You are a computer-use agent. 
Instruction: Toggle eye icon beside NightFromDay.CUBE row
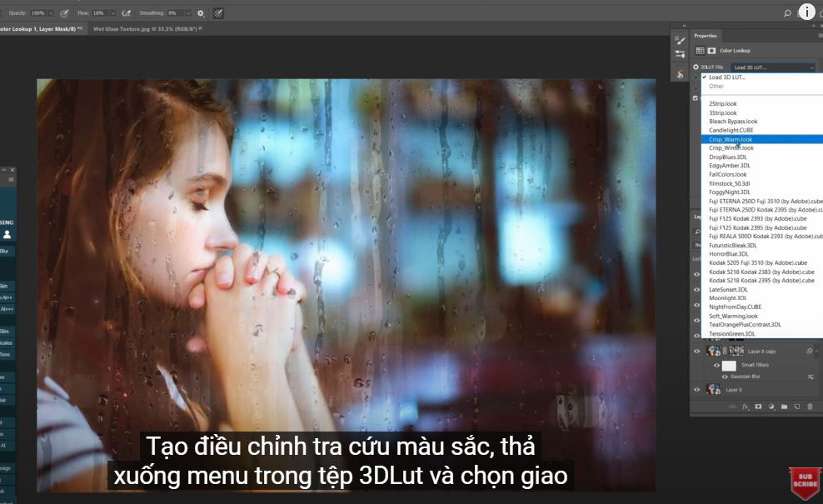697,305
